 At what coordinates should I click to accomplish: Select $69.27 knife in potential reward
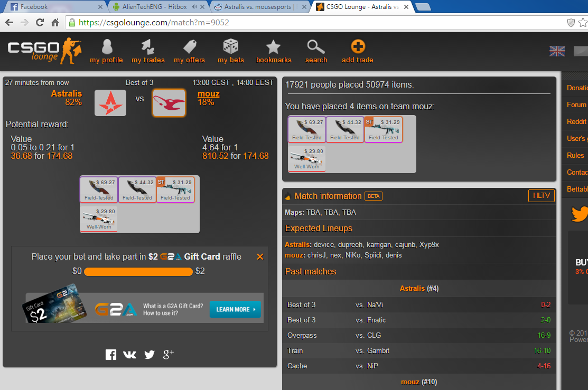(x=99, y=189)
